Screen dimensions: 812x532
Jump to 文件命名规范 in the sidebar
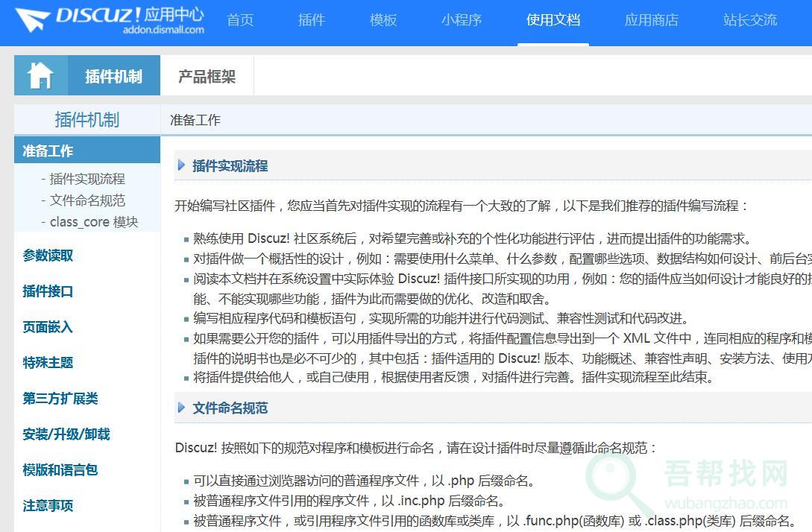[x=87, y=200]
